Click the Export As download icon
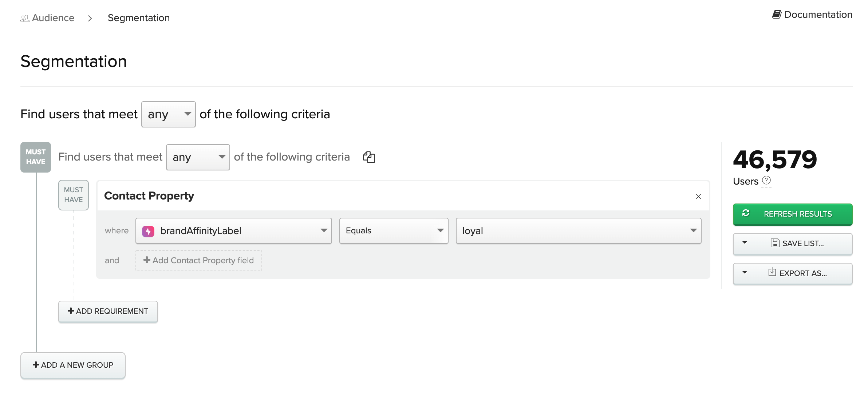The image size is (868, 399). (772, 272)
